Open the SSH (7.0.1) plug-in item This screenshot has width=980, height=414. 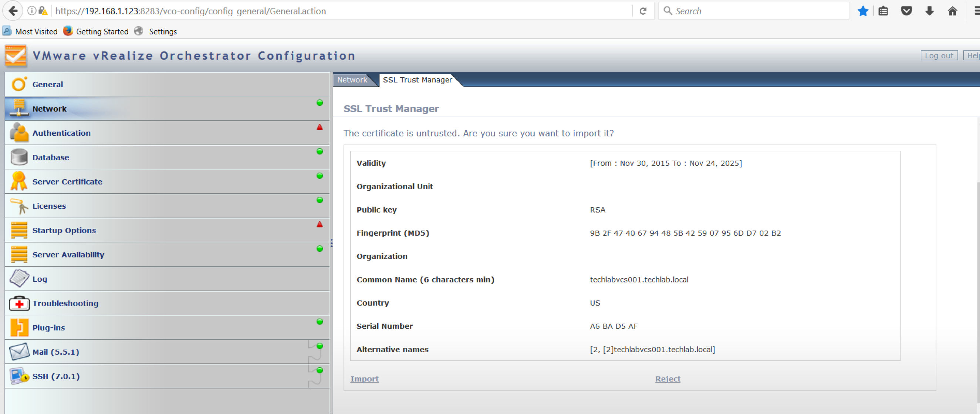tap(167, 376)
